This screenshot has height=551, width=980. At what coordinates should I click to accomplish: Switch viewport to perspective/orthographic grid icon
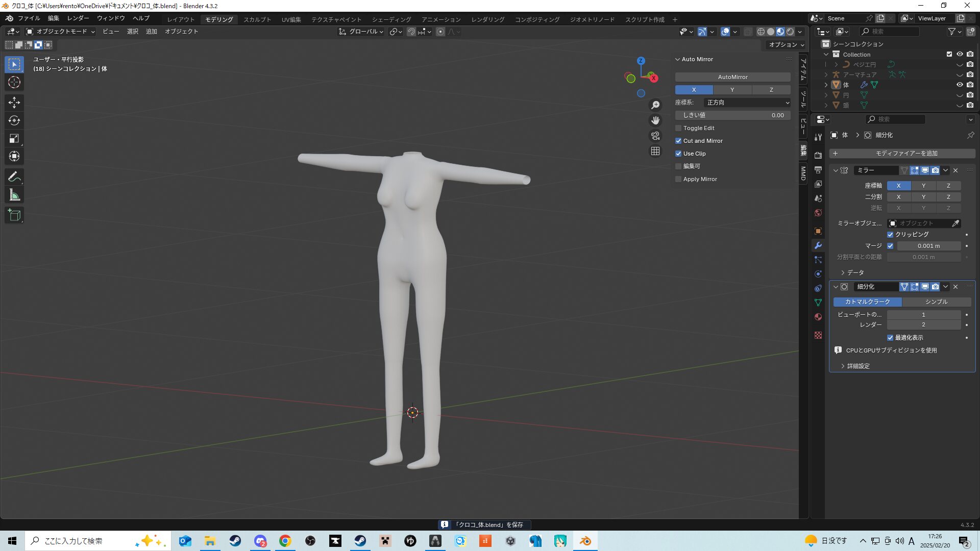point(655,151)
